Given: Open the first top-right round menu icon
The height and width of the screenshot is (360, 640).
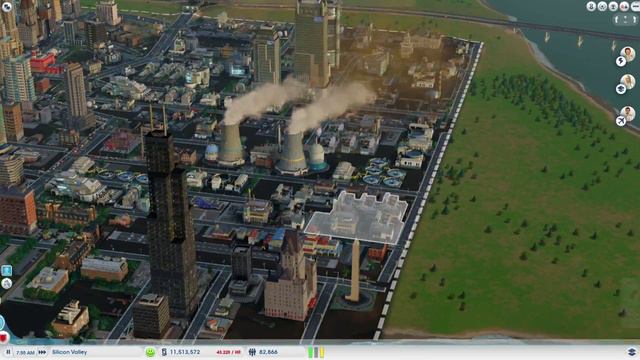Looking at the screenshot, I should [591, 6].
